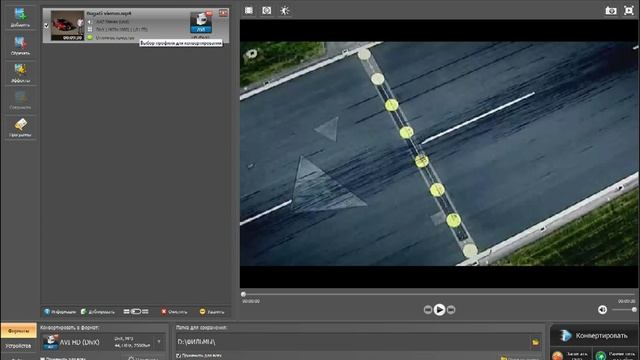Tick the checkbox of the Bugatti video
Screen dimensions: 640x360
[x=46, y=25]
